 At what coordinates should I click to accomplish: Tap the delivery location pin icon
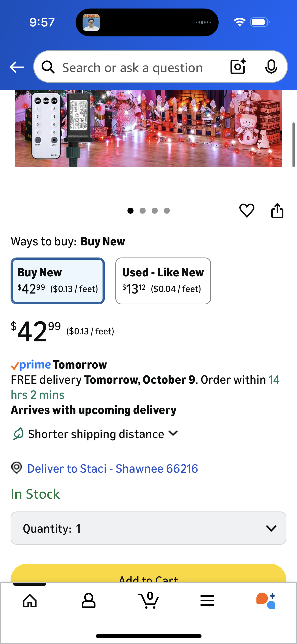[x=17, y=468]
